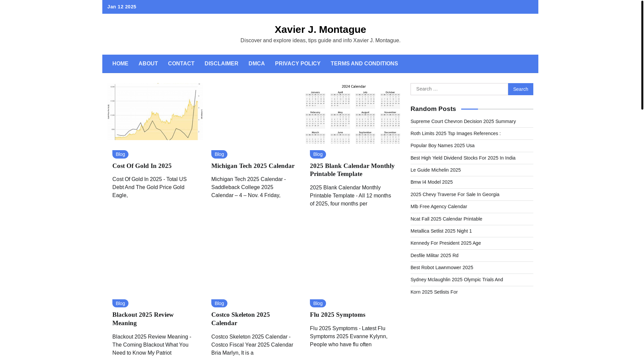
Task: Open the DMCA page
Action: (257, 64)
